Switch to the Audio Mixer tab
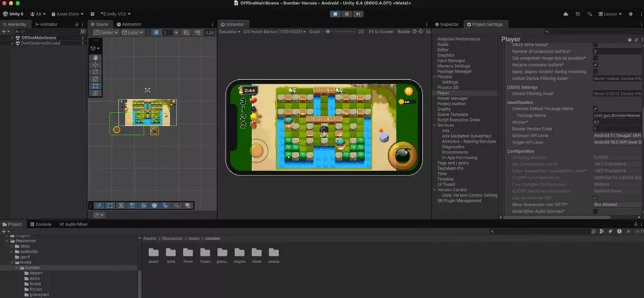 click(x=74, y=224)
